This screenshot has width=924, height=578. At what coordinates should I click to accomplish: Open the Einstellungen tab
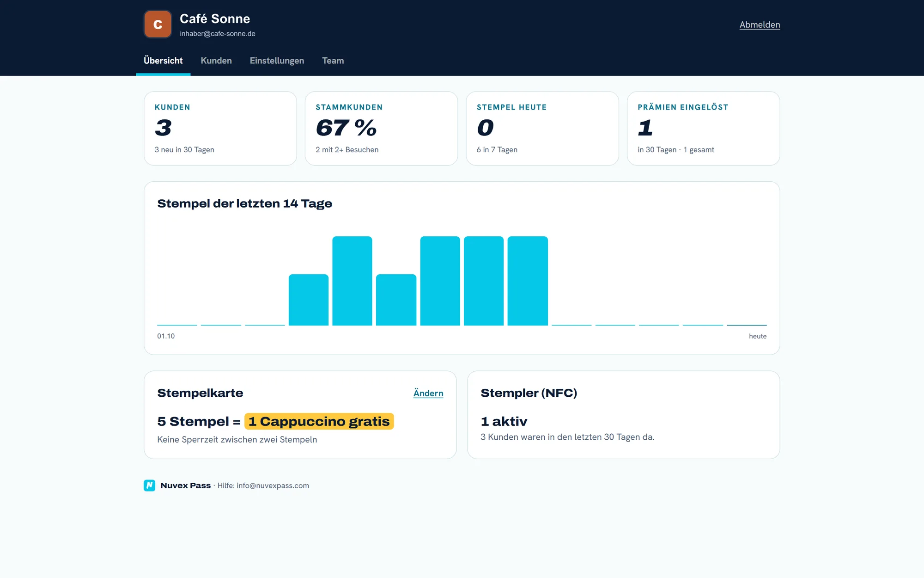point(277,61)
